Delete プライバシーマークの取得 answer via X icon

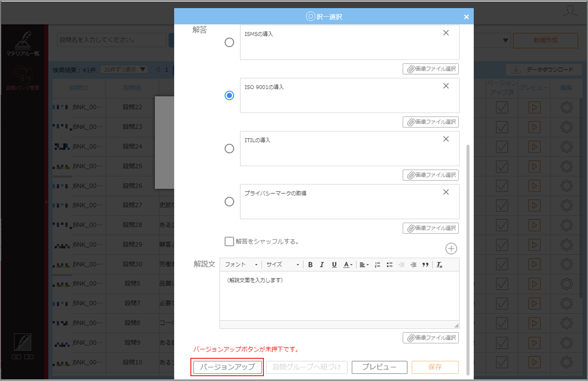coord(446,192)
